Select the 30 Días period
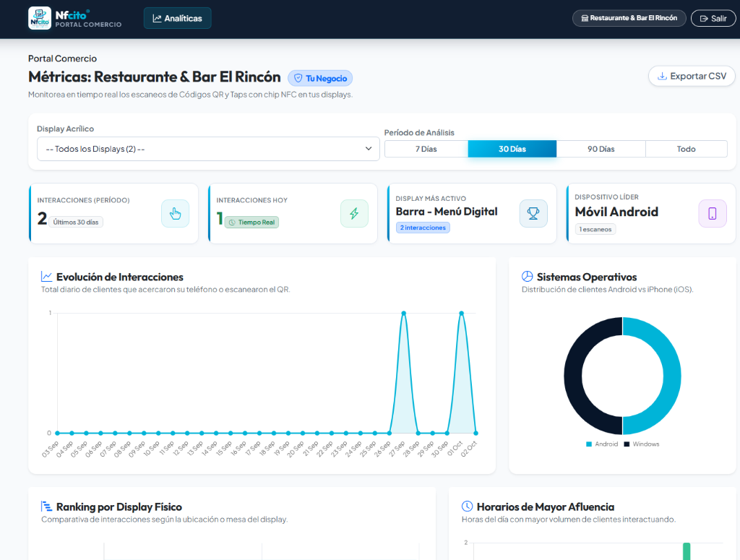Screen dimensions: 740x560 pos(512,149)
